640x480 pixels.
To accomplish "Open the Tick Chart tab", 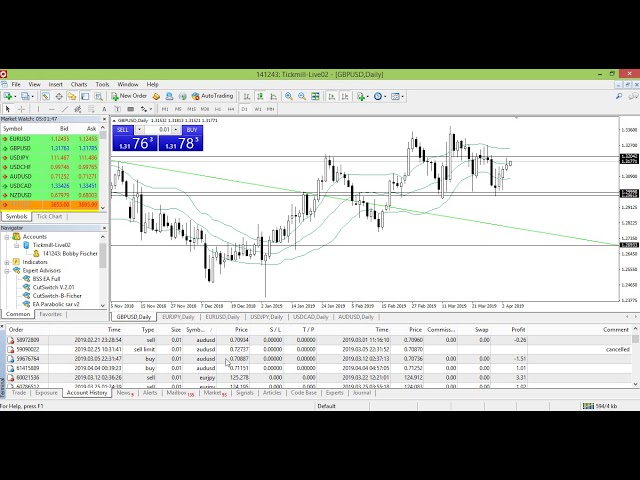I will point(49,216).
